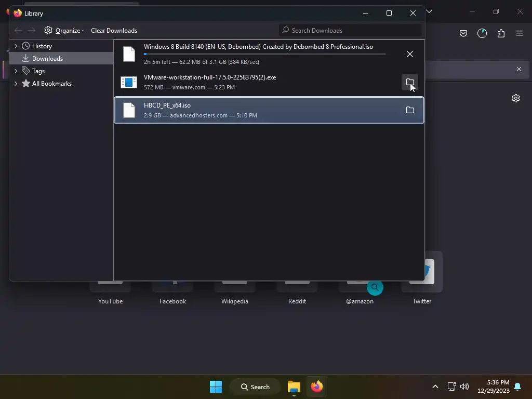The width and height of the screenshot is (532, 399).
Task: Show hidden system tray icons
Action: pyautogui.click(x=435, y=387)
